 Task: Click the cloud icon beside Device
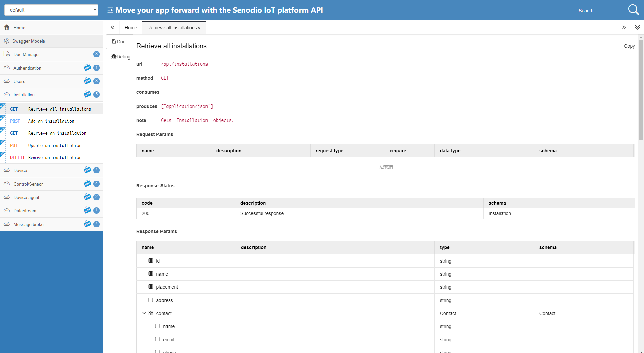pos(6,170)
